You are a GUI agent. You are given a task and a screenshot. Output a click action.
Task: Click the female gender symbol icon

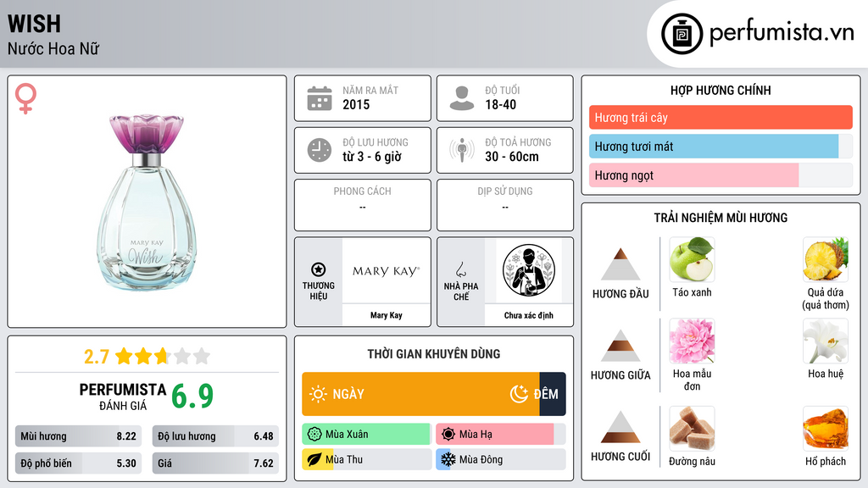tap(25, 98)
